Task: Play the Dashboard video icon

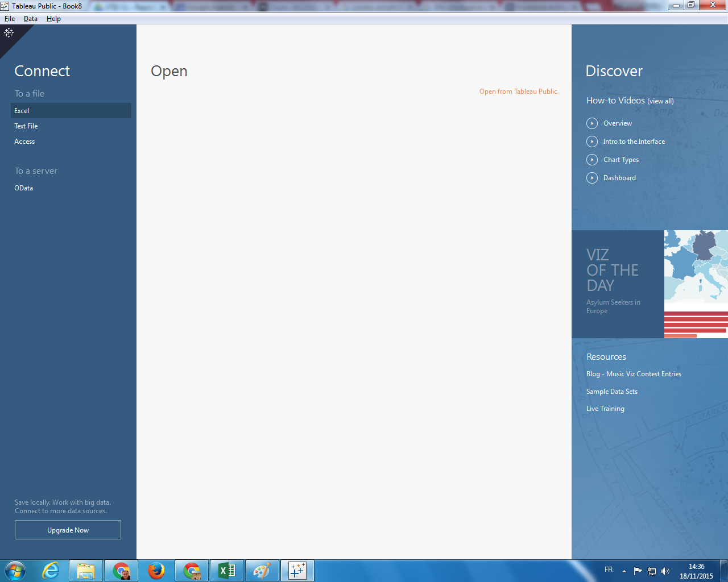Action: (x=592, y=178)
